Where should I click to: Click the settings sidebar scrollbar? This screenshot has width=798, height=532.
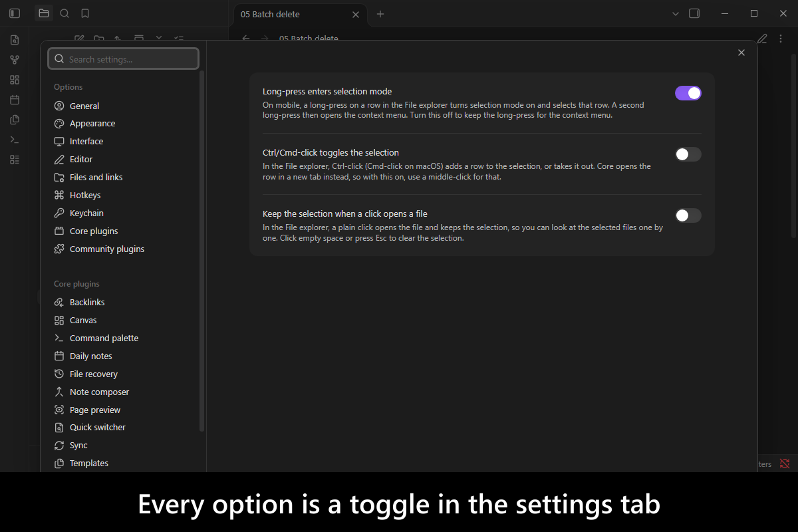point(201,251)
